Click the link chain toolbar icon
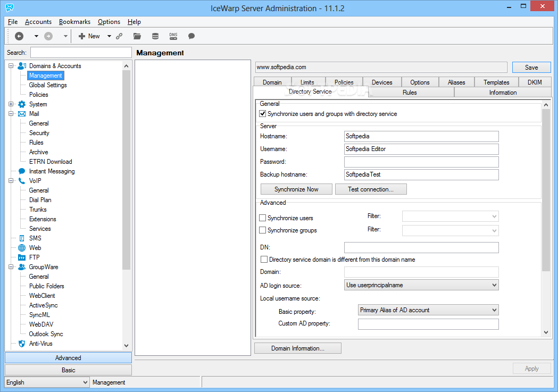This screenshot has height=392, width=558. point(119,36)
